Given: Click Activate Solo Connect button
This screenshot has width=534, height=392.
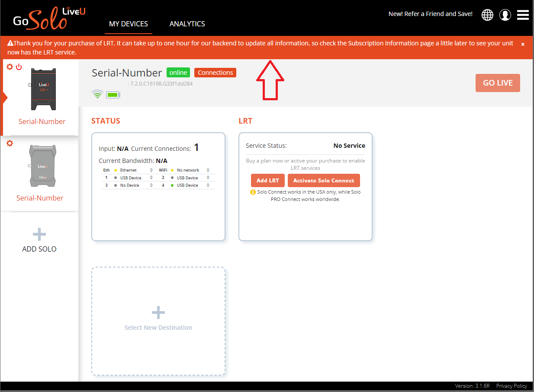Looking at the screenshot, I should [324, 181].
